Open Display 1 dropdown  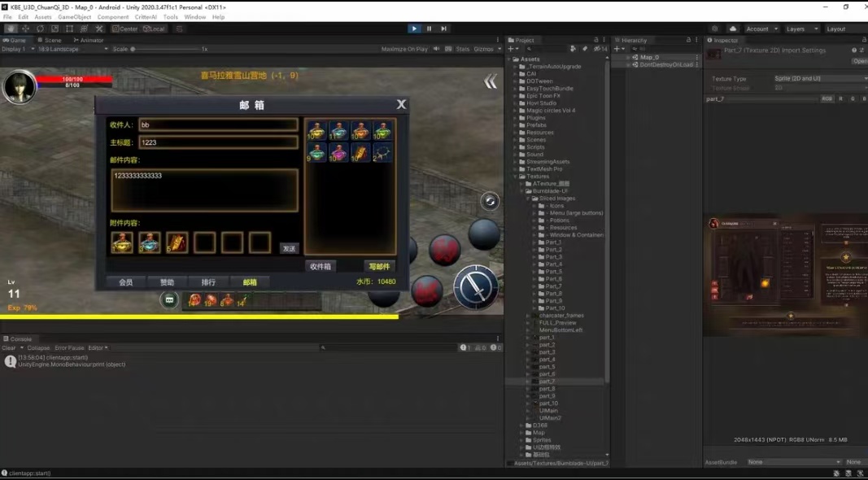coord(18,50)
